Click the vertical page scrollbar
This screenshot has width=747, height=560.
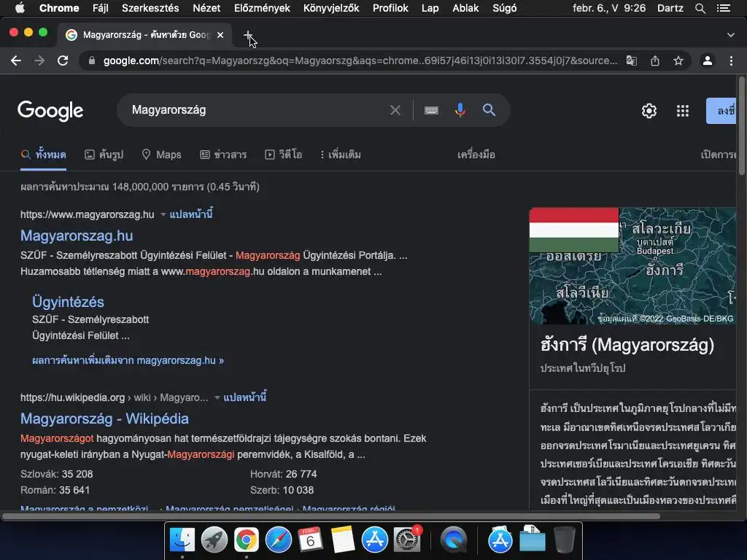click(741, 126)
